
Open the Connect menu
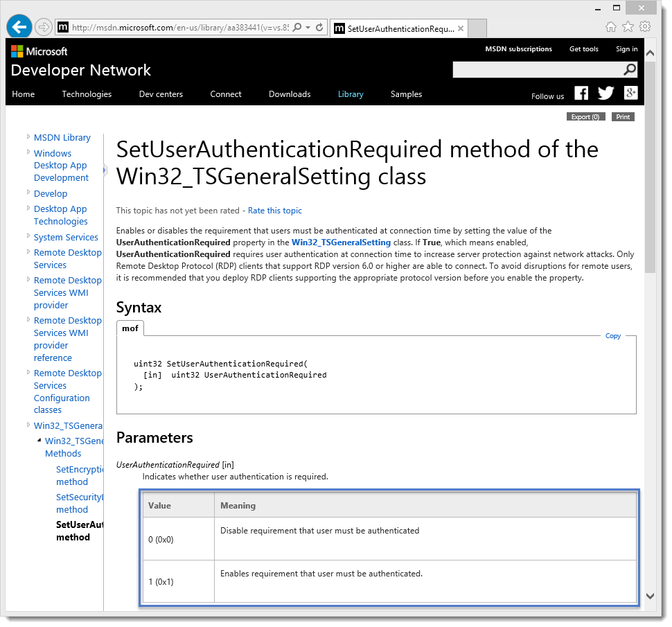(x=225, y=94)
